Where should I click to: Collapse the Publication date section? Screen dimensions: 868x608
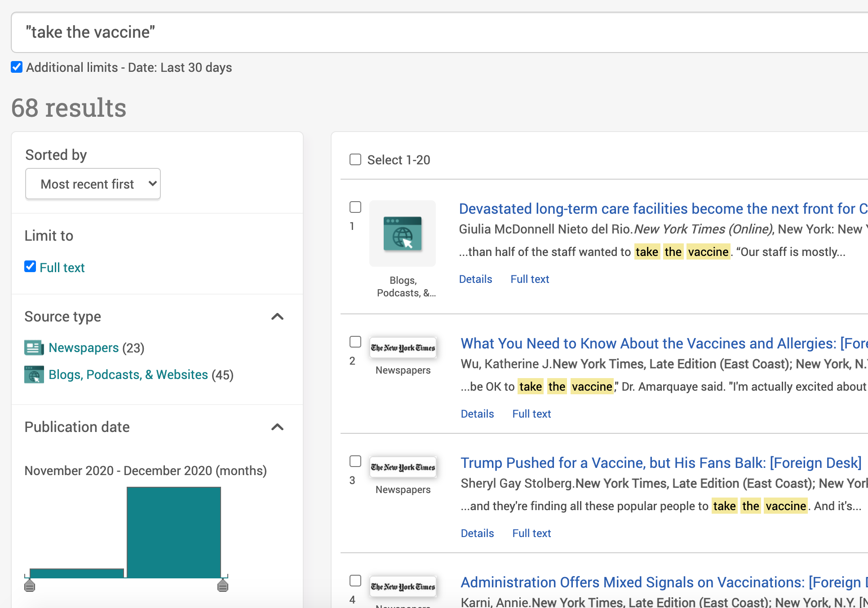point(278,427)
